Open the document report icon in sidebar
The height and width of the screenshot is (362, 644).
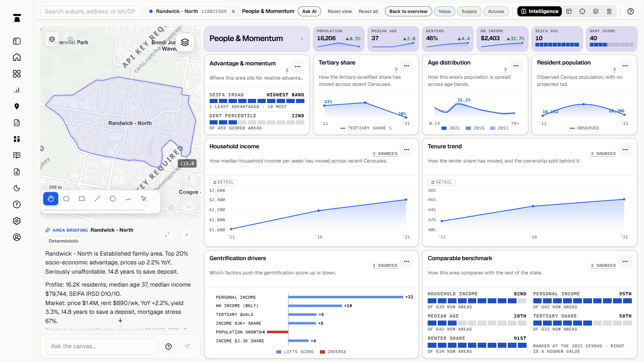[x=17, y=123]
